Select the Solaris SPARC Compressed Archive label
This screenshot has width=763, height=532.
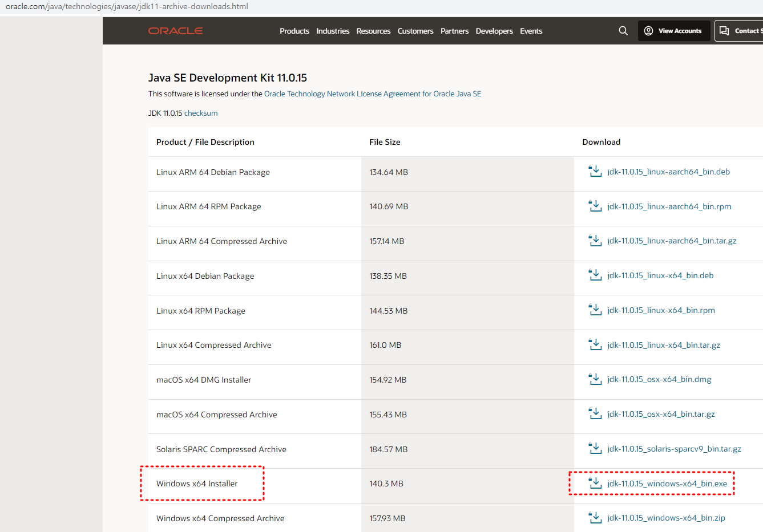pyautogui.click(x=221, y=449)
